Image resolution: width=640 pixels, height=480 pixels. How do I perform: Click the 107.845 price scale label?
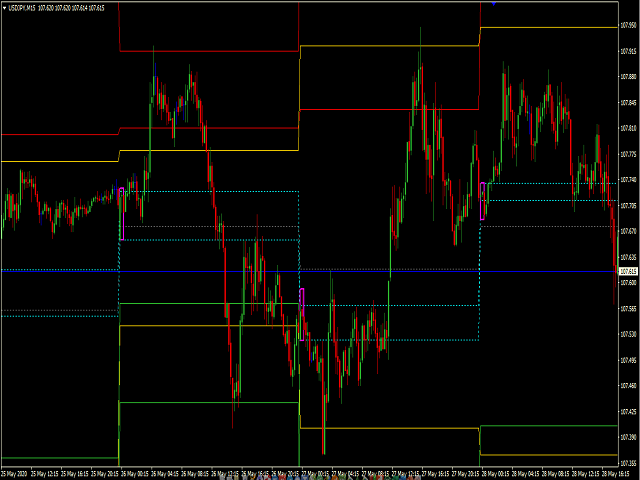click(628, 102)
